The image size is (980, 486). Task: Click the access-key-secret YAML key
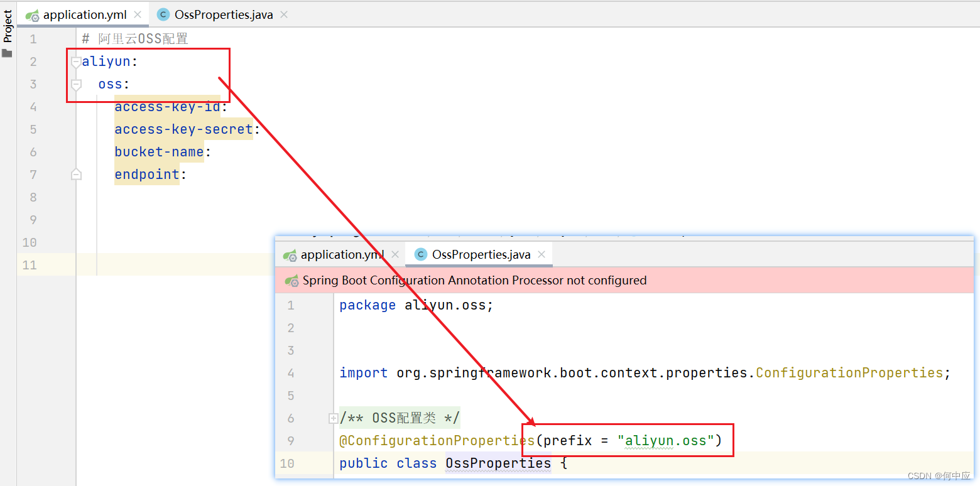click(x=183, y=129)
